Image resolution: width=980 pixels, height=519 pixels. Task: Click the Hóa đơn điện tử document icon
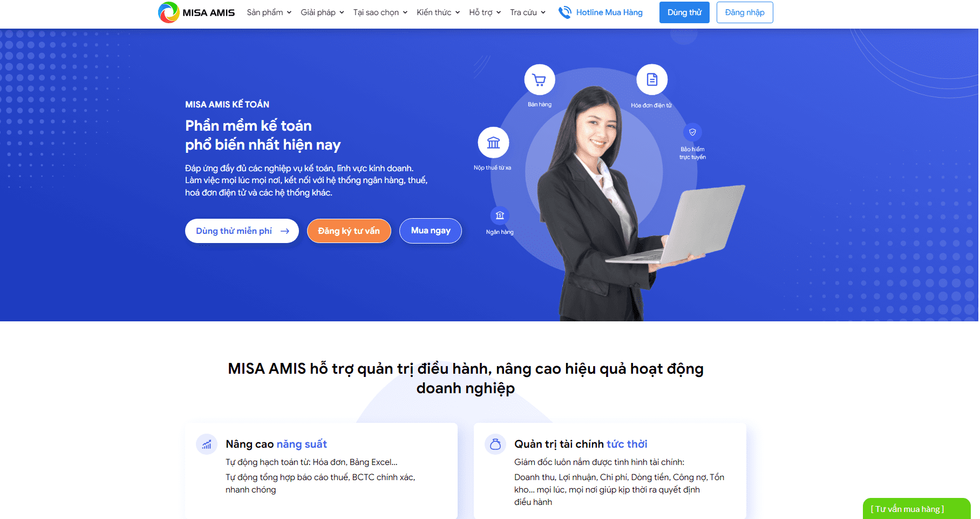point(652,80)
